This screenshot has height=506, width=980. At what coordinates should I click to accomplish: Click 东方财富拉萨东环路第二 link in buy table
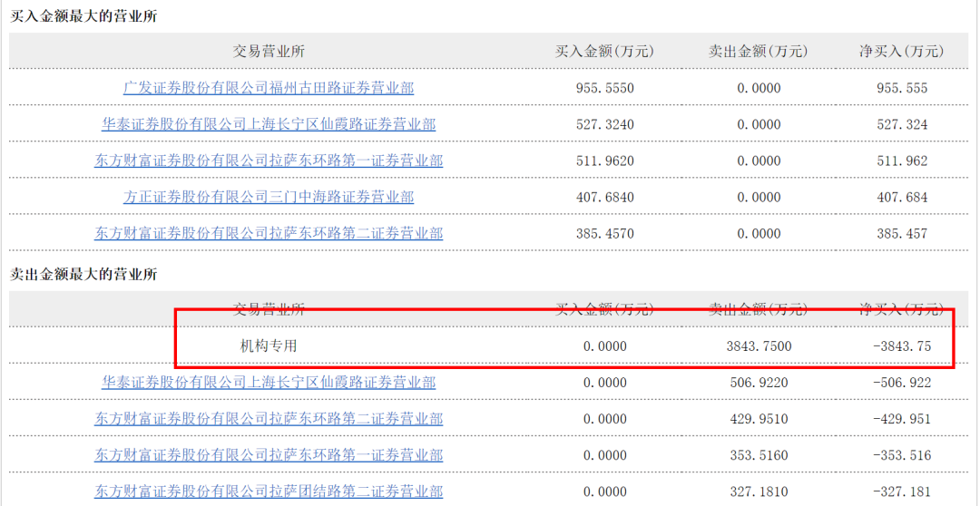(x=269, y=233)
